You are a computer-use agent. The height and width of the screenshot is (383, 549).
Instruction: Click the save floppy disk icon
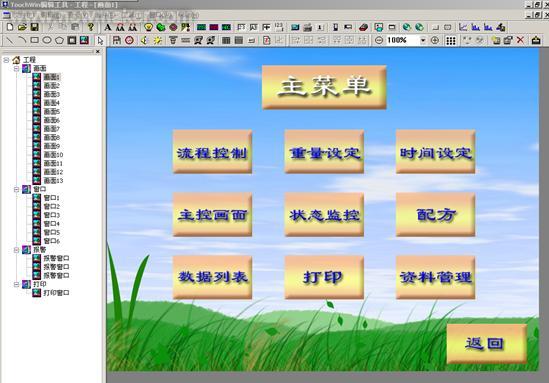click(34, 27)
